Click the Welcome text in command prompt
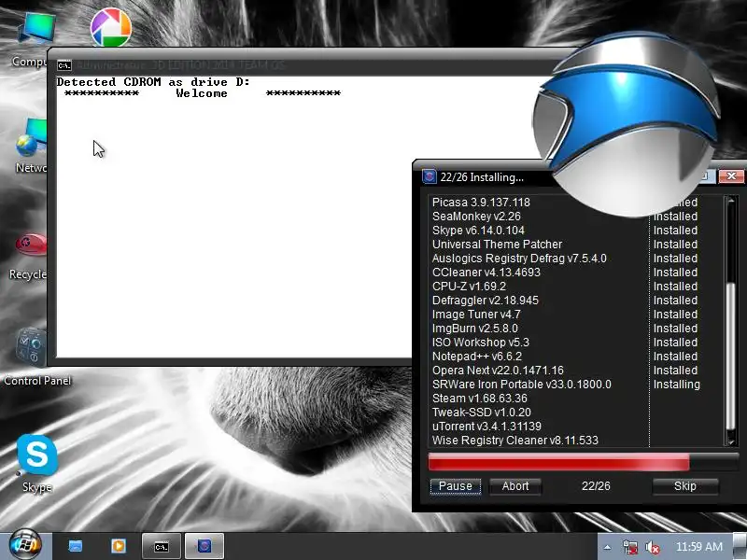Viewport: 747px width, 560px height. click(x=202, y=93)
